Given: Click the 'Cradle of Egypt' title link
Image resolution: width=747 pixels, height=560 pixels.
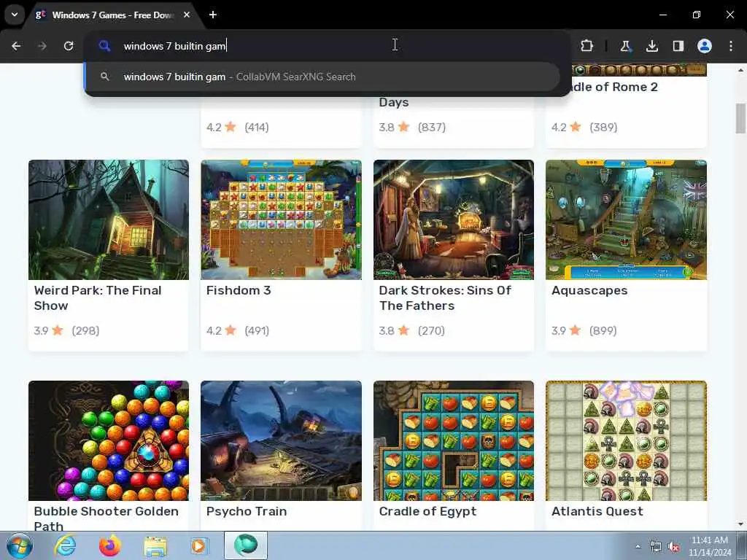Looking at the screenshot, I should click(x=427, y=511).
